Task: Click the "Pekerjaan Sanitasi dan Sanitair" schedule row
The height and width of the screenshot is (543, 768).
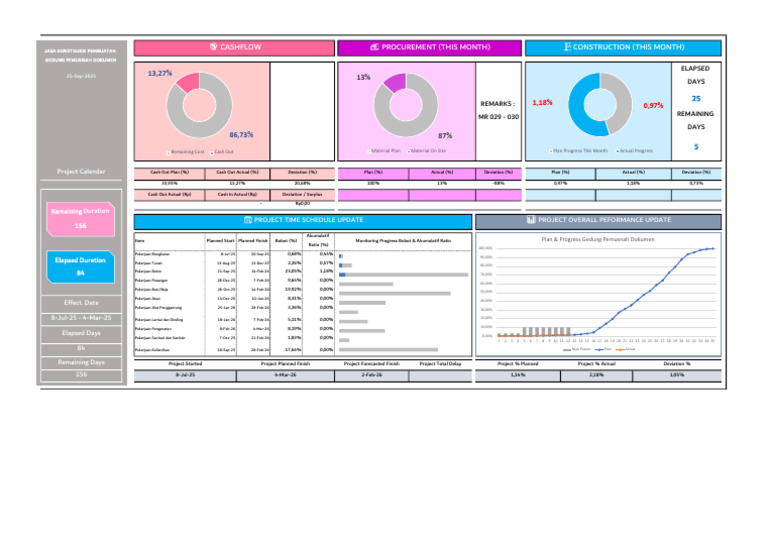Action: 234,338
